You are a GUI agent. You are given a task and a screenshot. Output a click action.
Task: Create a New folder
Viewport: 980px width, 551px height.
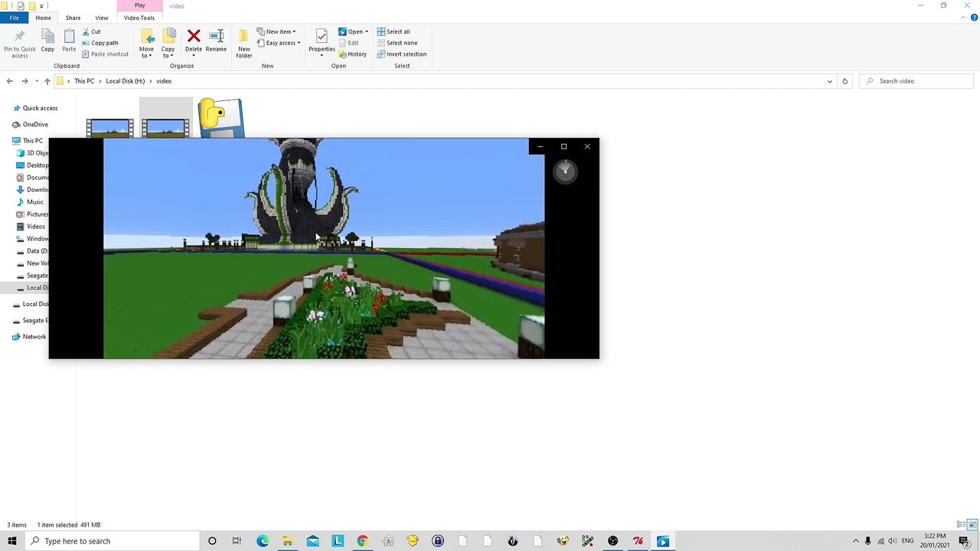pyautogui.click(x=244, y=44)
